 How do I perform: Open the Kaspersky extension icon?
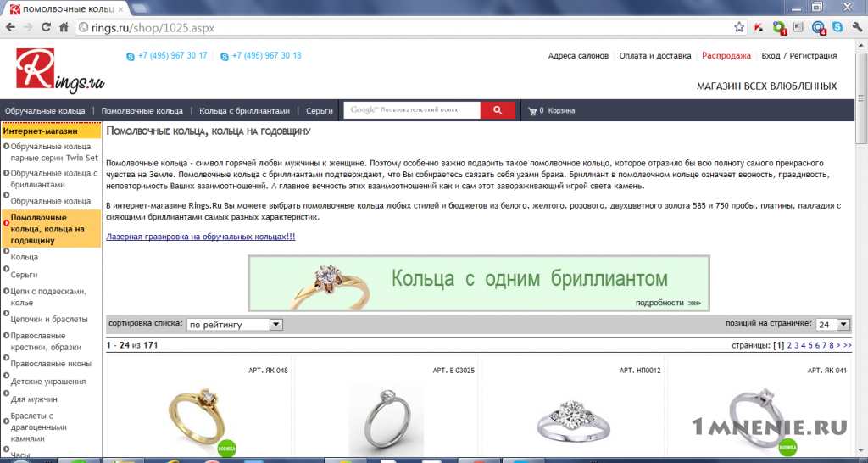point(759,27)
